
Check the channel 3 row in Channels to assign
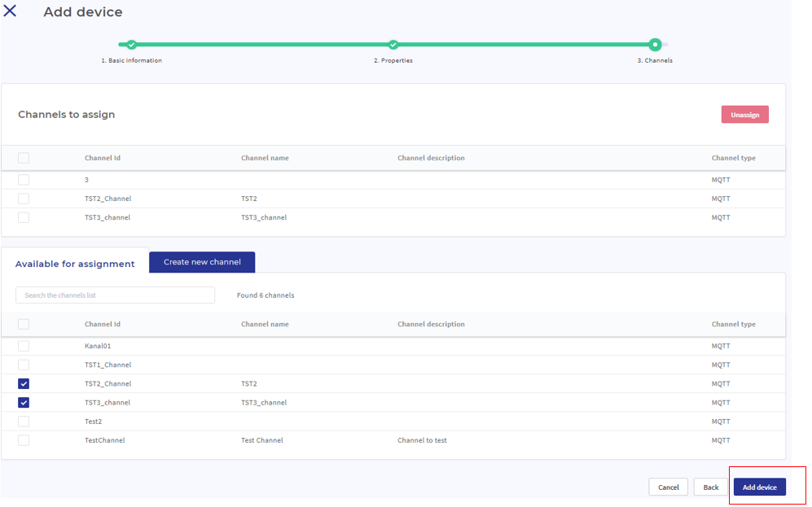pos(24,180)
